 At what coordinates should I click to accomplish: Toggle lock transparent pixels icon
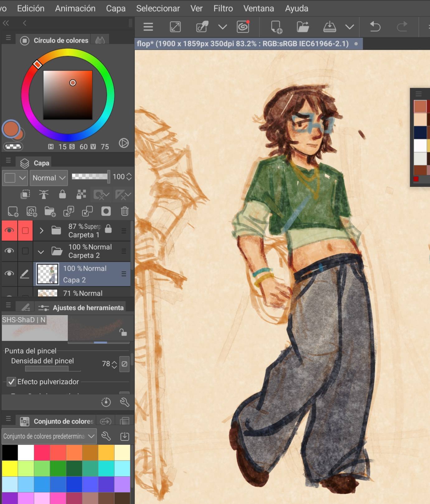click(x=81, y=194)
